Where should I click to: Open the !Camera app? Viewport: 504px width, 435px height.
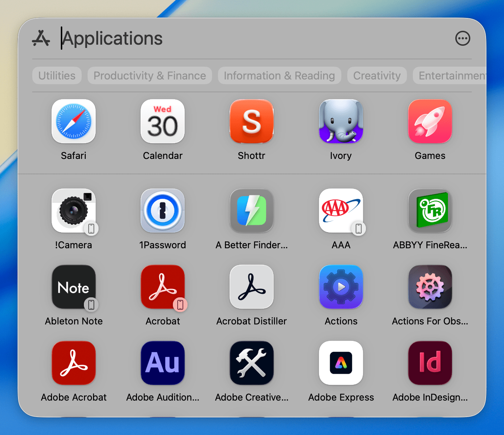pyautogui.click(x=74, y=211)
